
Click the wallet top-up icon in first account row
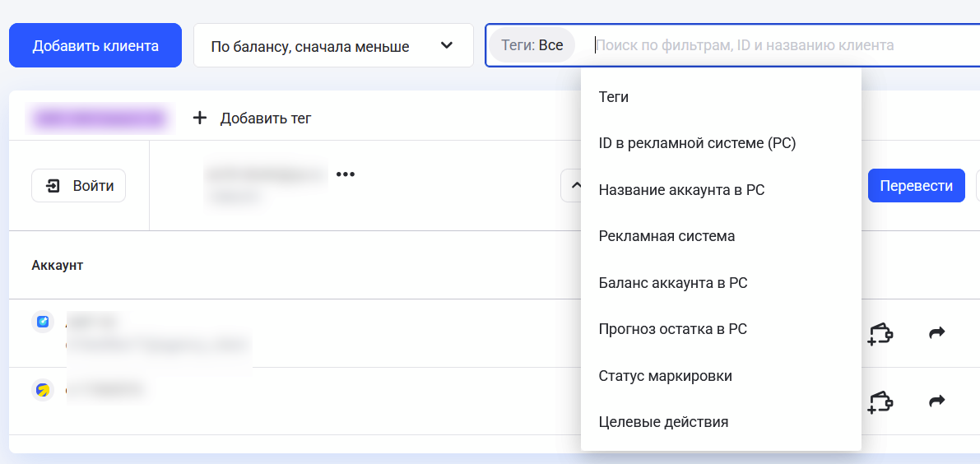tap(880, 333)
